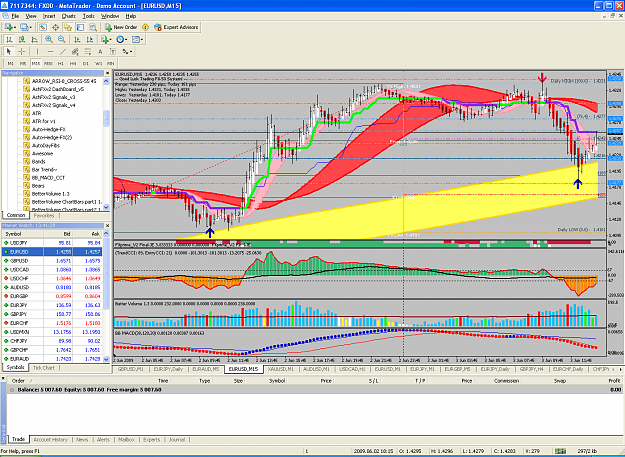Select the Crosshair tool
The height and width of the screenshot is (457, 625).
(x=22, y=51)
